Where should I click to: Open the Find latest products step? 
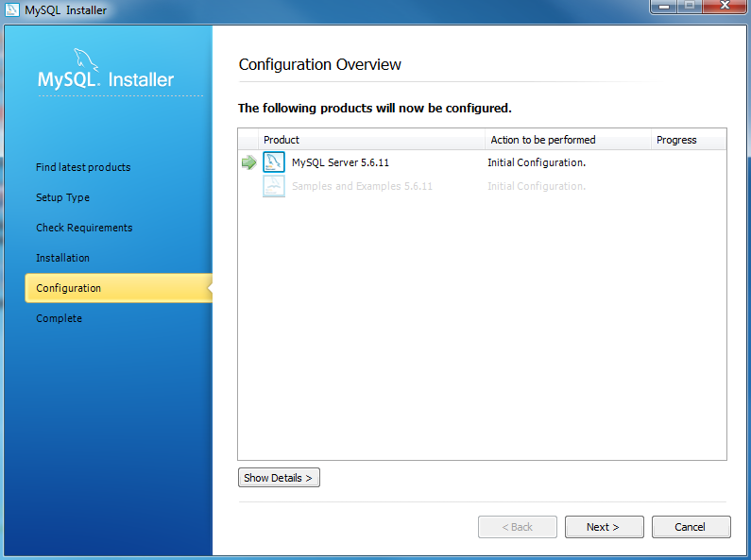[83, 167]
